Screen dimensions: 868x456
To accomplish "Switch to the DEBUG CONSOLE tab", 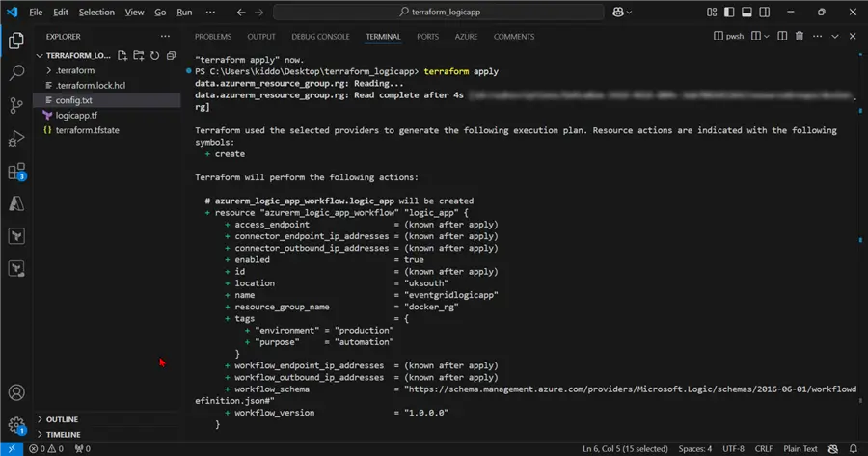I will (320, 37).
